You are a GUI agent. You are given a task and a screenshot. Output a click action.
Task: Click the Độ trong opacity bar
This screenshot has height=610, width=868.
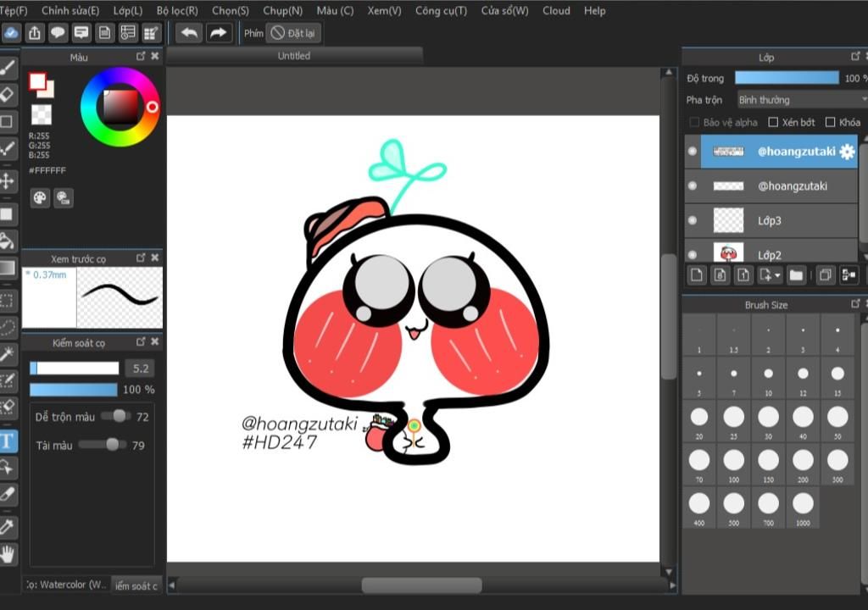pos(787,78)
